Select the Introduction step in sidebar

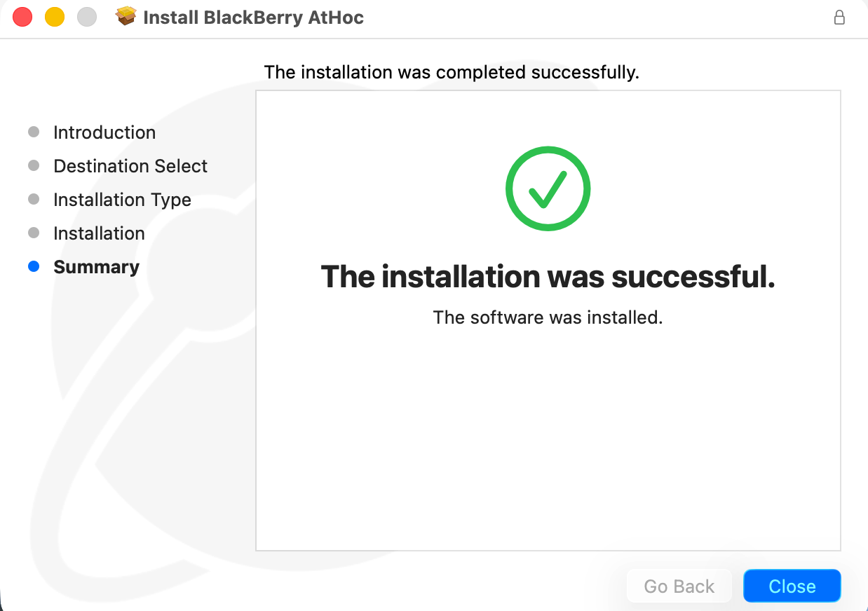click(104, 132)
